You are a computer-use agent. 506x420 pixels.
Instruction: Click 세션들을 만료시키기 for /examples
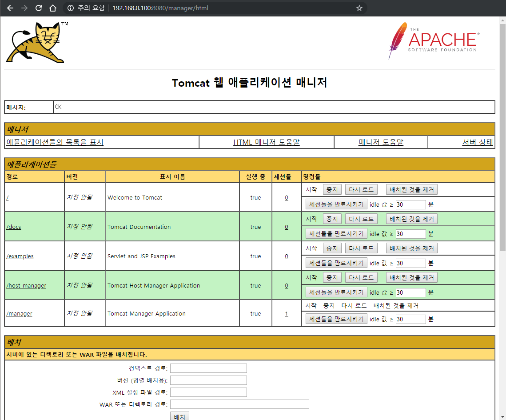click(x=336, y=263)
